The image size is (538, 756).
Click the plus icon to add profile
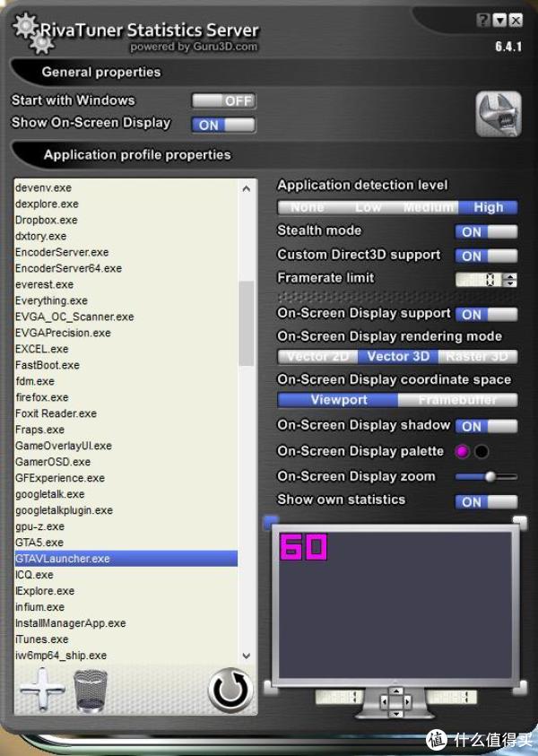(x=42, y=689)
